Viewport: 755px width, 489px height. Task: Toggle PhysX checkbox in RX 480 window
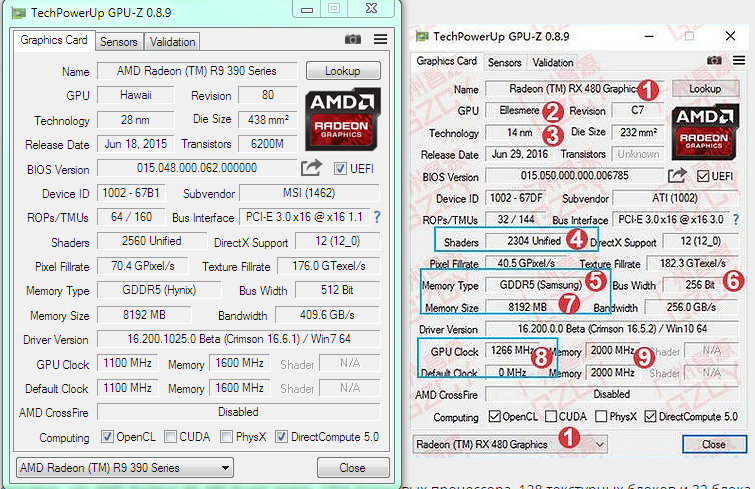point(601,416)
